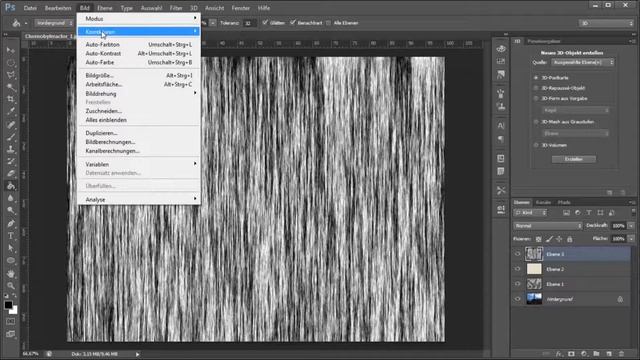This screenshot has height=360, width=640.
Task: Expand the Variablen submenu
Action: pyautogui.click(x=139, y=164)
